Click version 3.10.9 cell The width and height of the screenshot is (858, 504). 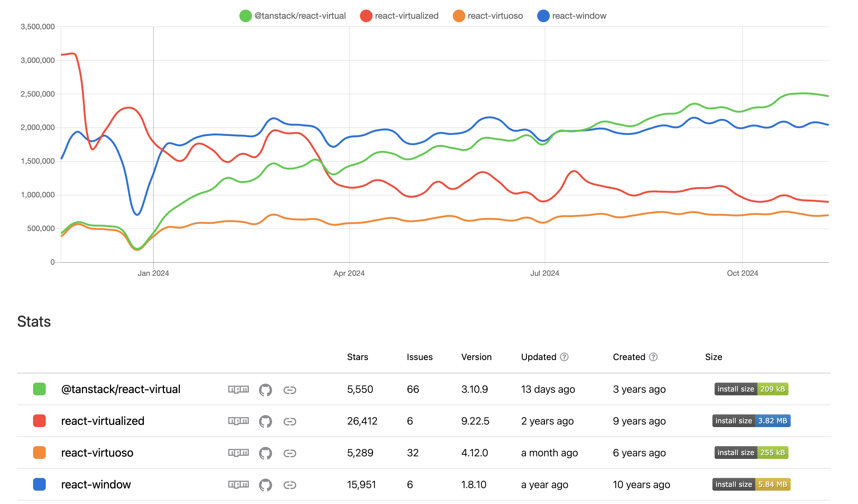click(x=475, y=389)
